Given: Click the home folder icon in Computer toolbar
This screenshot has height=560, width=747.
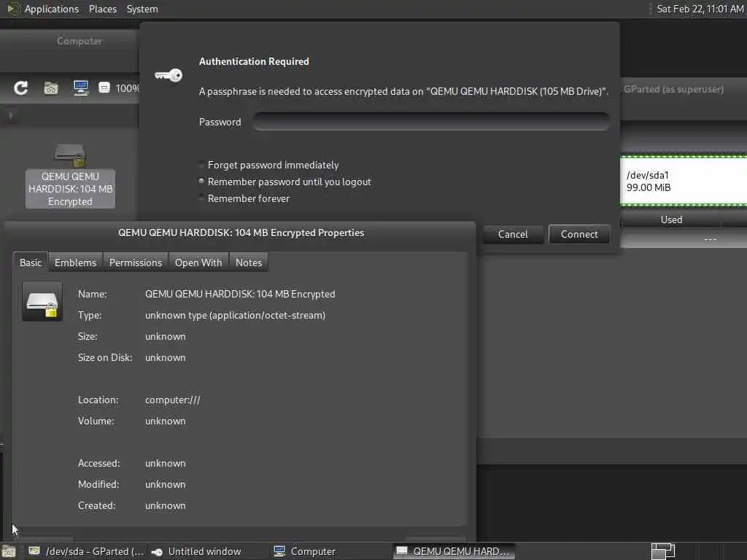Looking at the screenshot, I should pyautogui.click(x=51, y=88).
